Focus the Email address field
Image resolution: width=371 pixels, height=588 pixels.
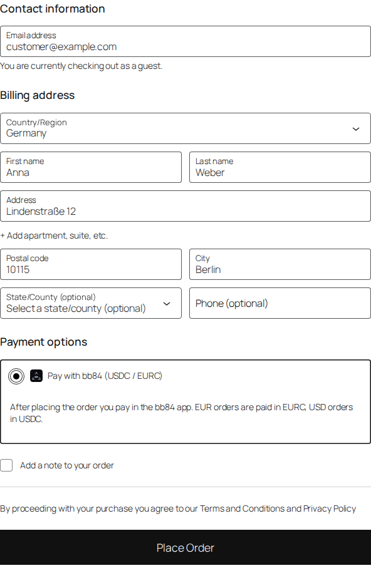tap(185, 41)
